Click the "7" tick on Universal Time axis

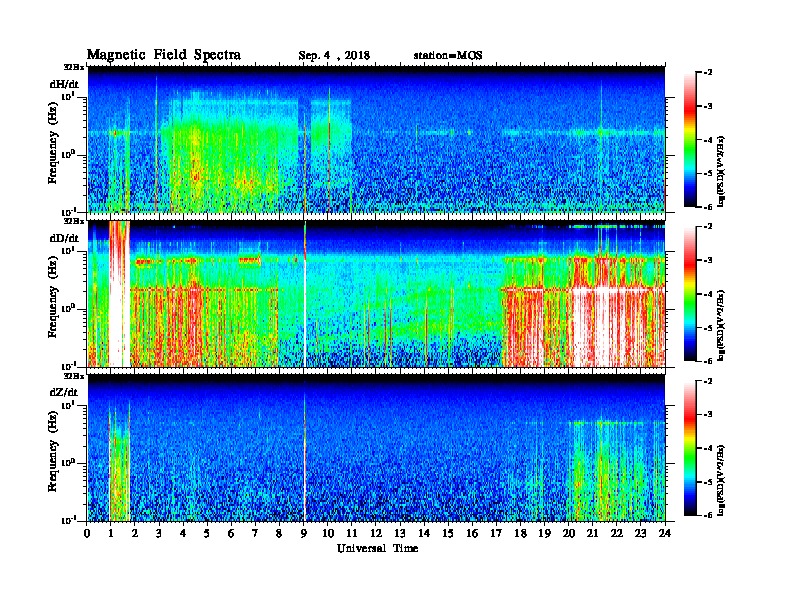[255, 534]
